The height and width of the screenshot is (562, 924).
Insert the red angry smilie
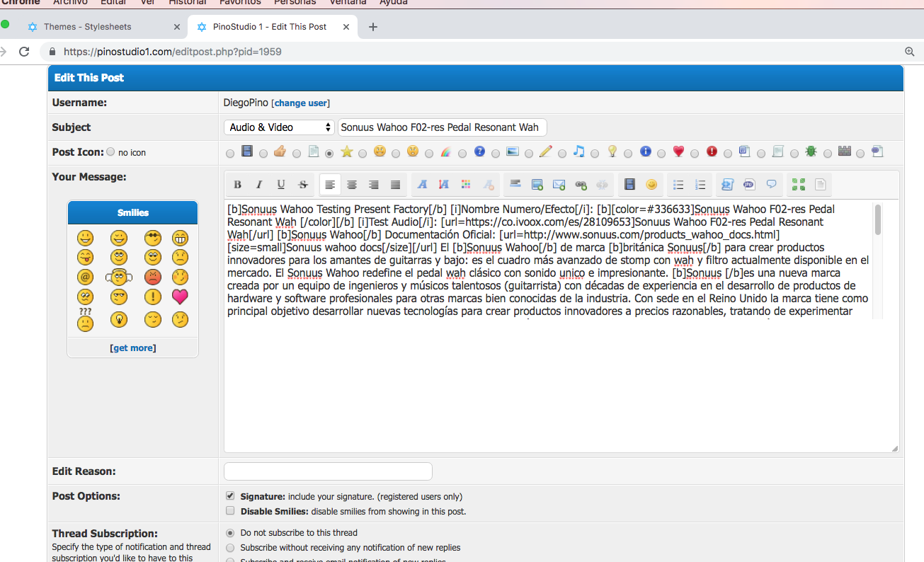point(152,277)
